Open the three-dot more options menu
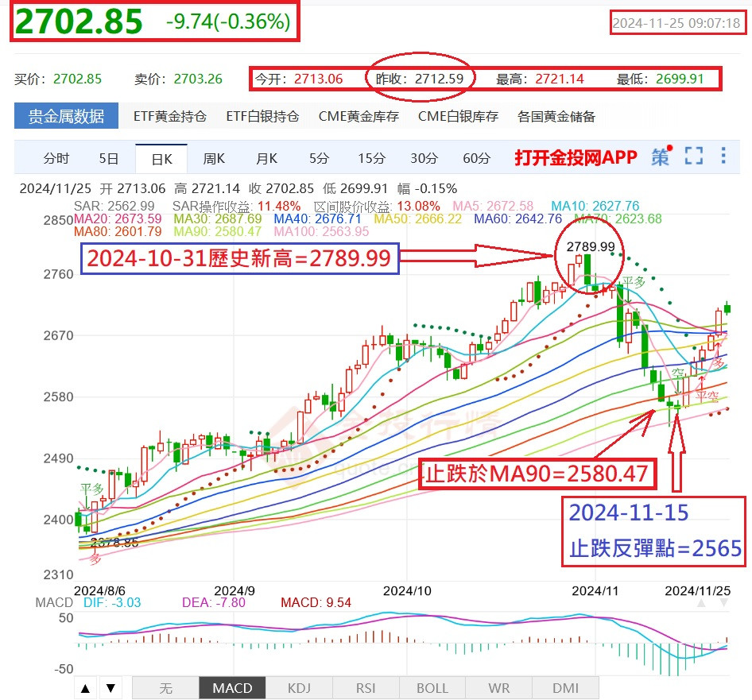 723,156
